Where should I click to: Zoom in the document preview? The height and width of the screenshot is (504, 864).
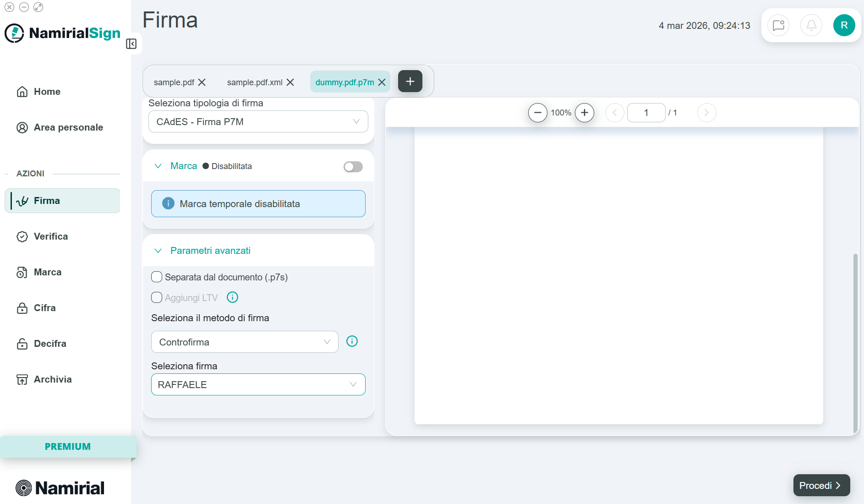click(585, 113)
